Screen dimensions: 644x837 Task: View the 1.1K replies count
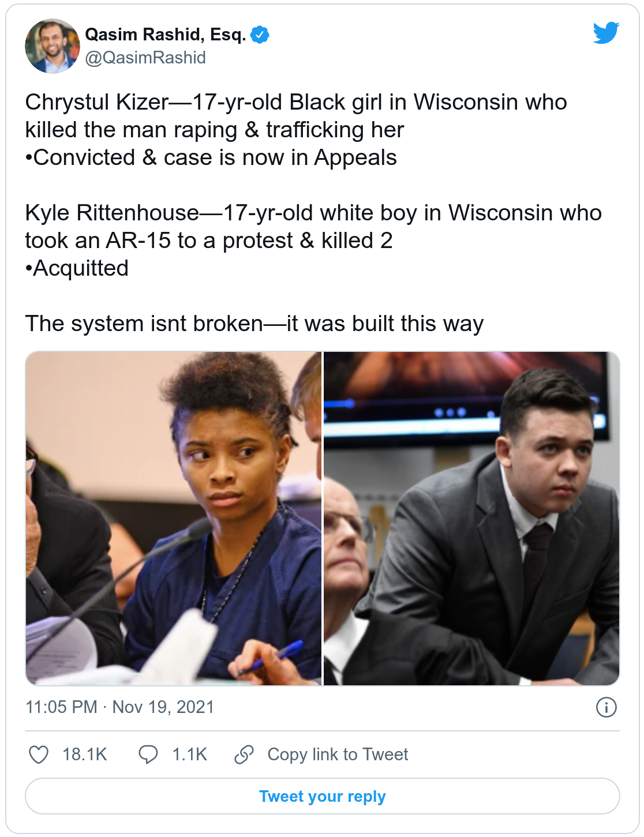[190, 755]
